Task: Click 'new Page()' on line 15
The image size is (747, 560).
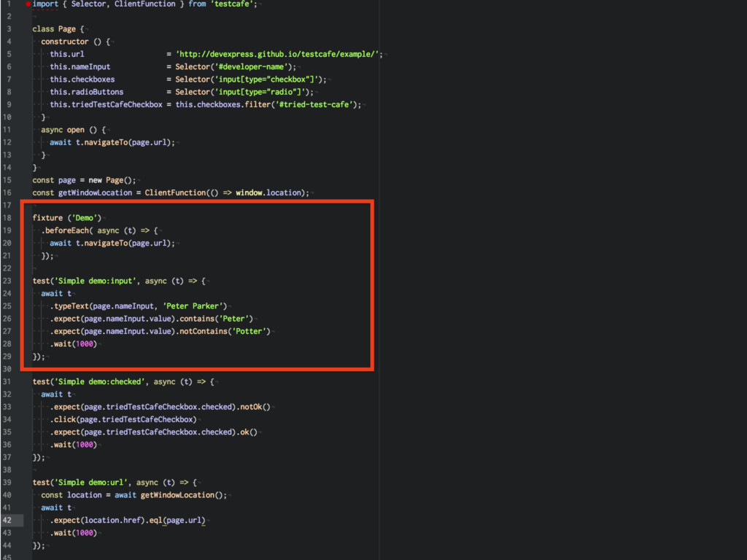Action: click(112, 180)
